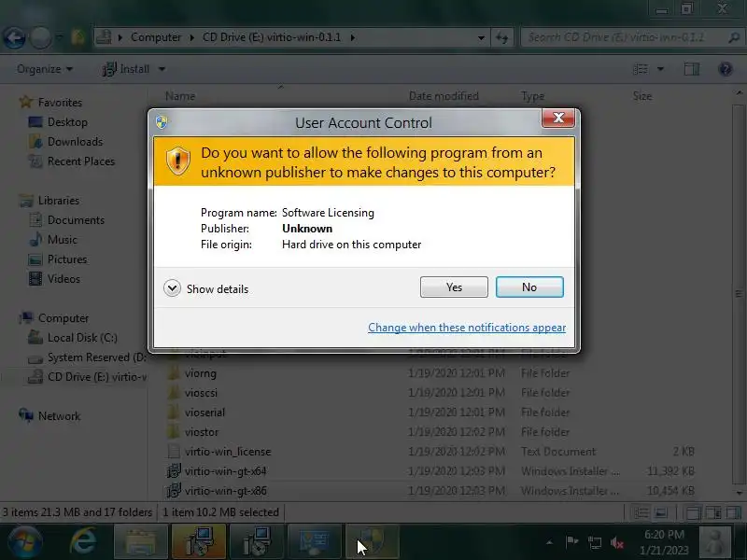Open the view options dropdown arrow
This screenshot has height=560, width=747.
pyautogui.click(x=660, y=69)
